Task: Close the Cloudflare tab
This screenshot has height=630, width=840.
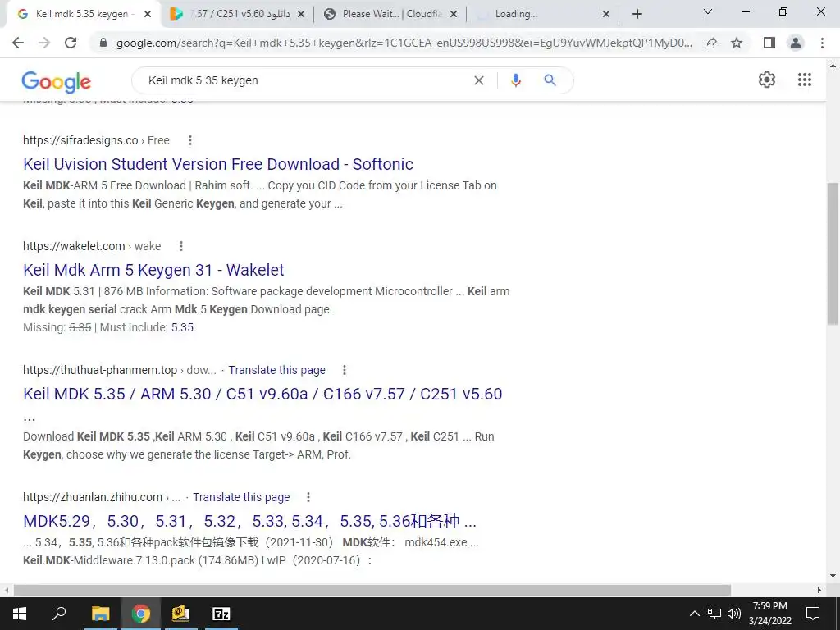Action: point(454,15)
